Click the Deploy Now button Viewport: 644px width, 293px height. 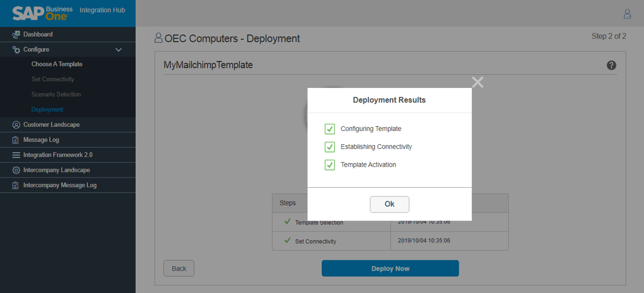coord(390,268)
